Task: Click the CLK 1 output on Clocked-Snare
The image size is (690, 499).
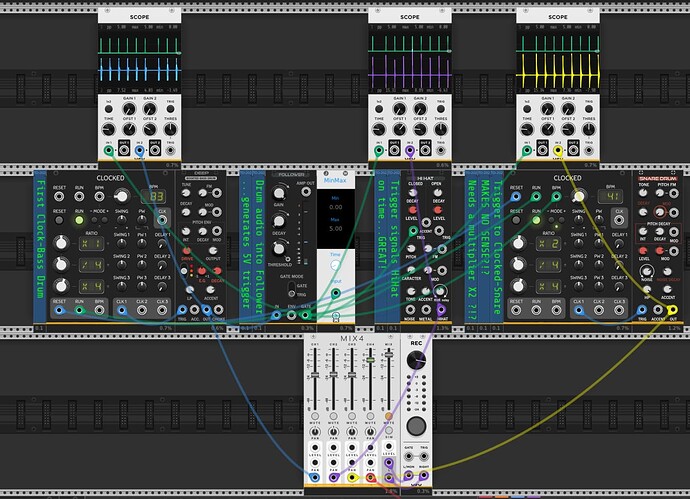Action: (x=579, y=310)
